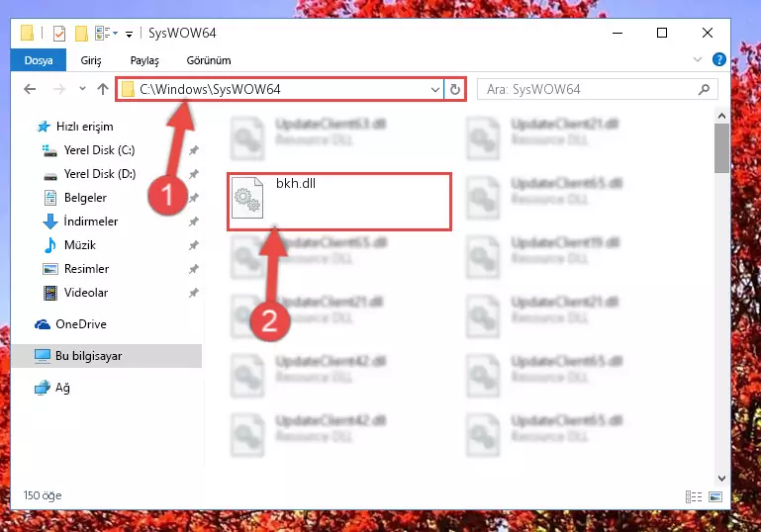This screenshot has width=761, height=532.
Task: Click pin icon next to Resimler
Action: pyautogui.click(x=194, y=269)
